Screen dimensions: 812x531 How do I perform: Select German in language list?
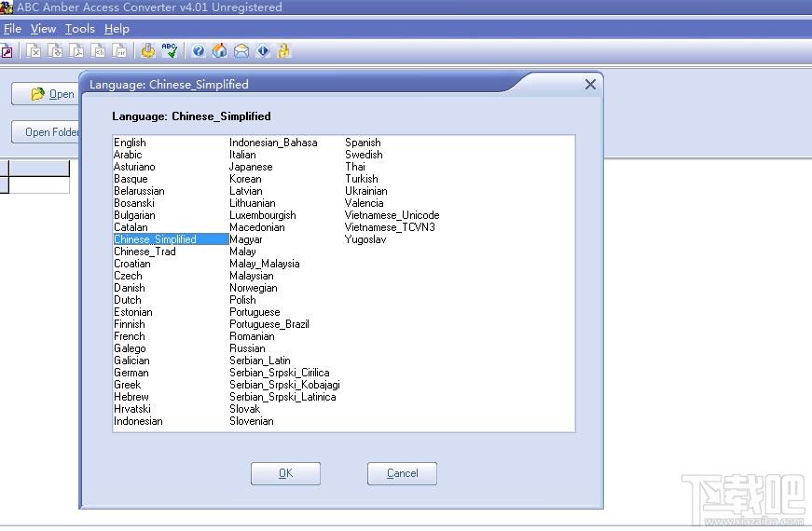click(x=131, y=372)
